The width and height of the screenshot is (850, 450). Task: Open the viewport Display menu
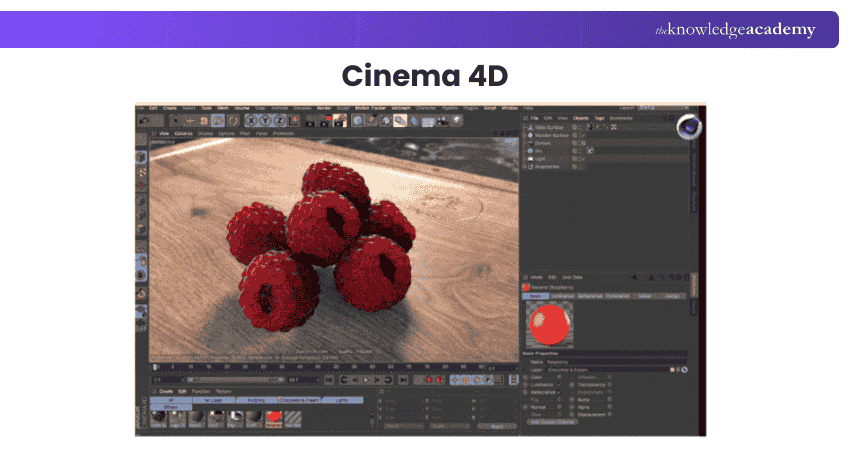click(205, 133)
